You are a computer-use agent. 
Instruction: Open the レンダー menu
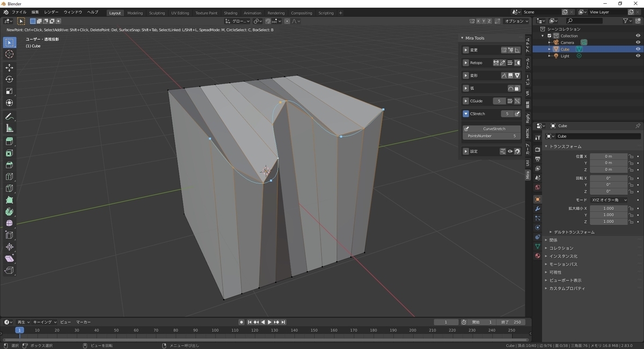tap(52, 12)
